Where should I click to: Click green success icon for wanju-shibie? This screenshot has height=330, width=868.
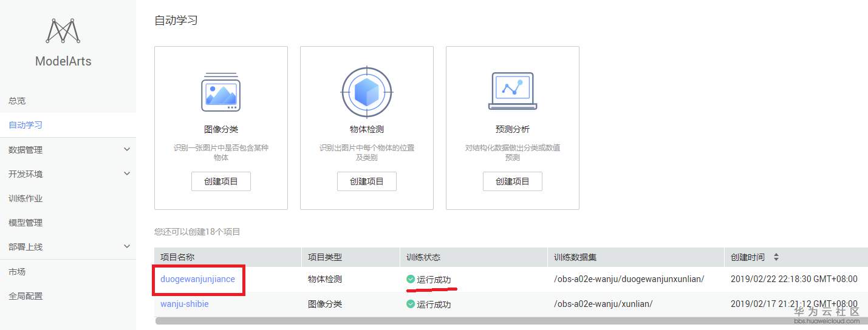[411, 304]
